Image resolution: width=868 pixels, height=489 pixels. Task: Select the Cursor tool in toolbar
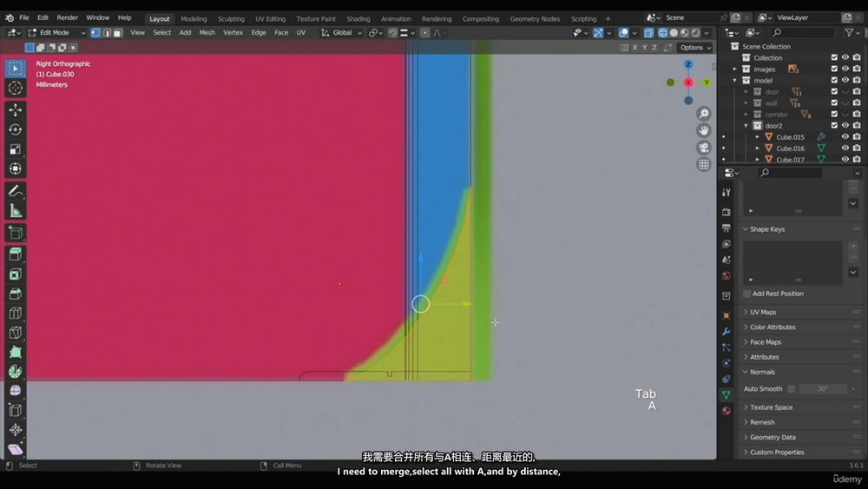(x=15, y=88)
